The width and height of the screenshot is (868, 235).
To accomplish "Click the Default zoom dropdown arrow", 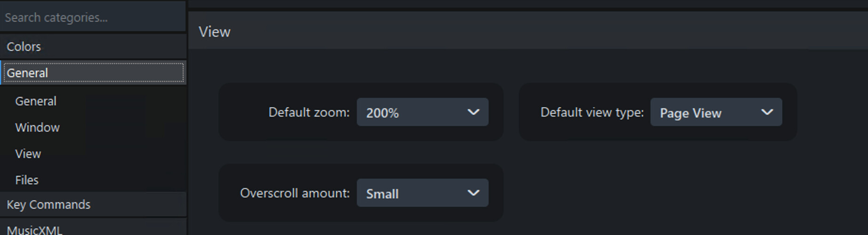I will tap(473, 112).
